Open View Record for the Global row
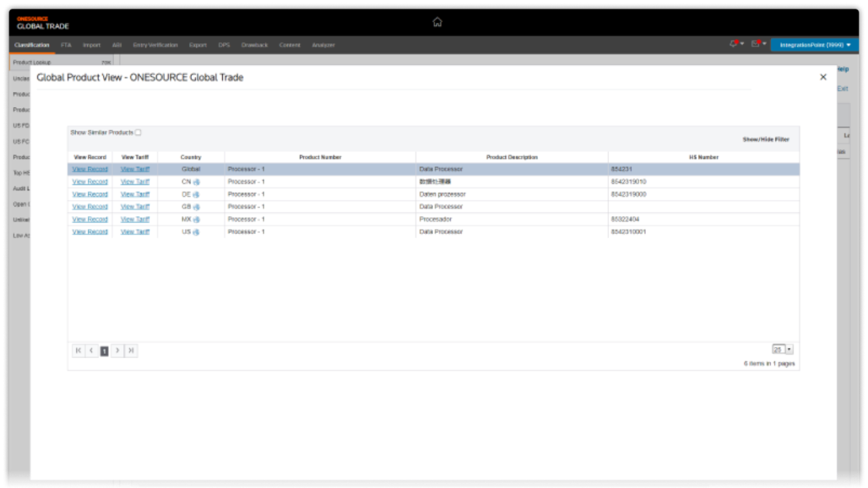 click(x=90, y=169)
